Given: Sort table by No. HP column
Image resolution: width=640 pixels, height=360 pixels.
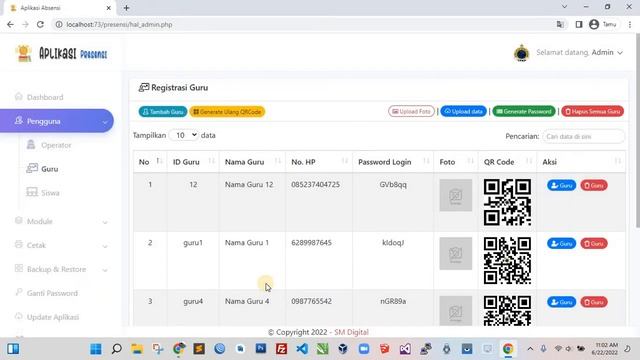Looking at the screenshot, I should (319, 162).
